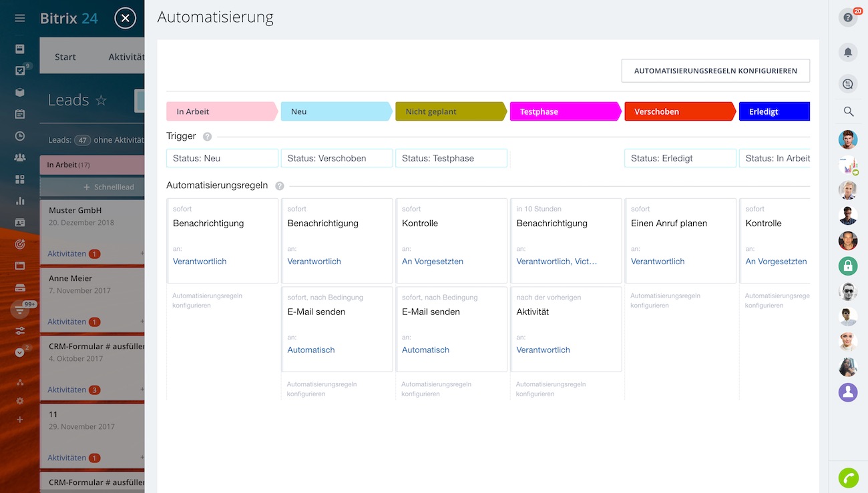Open the CRM funnel icon with 99+ badge
This screenshot has width=868, height=493.
20,310
